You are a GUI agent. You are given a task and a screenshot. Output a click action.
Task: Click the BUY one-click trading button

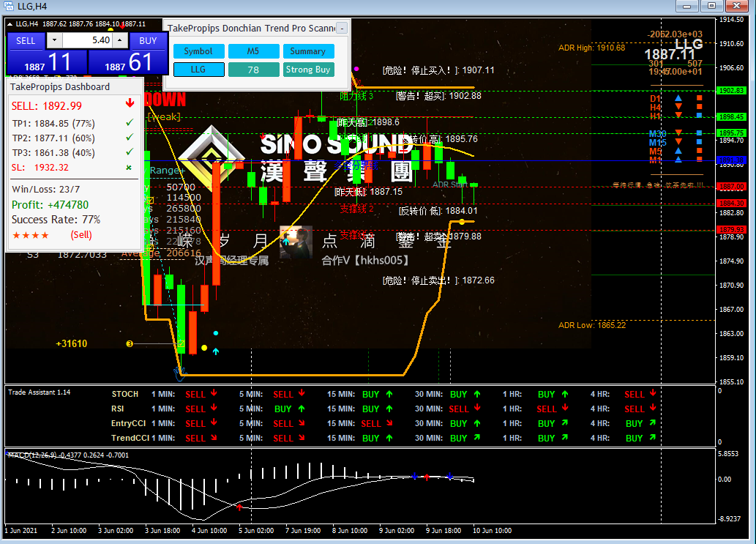[148, 40]
